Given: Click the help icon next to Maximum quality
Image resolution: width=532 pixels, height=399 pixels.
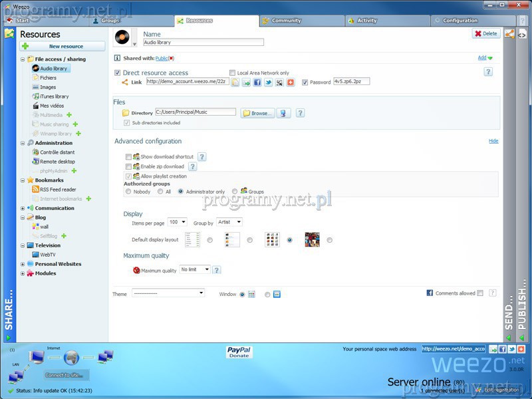Looking at the screenshot, I should click(217, 270).
